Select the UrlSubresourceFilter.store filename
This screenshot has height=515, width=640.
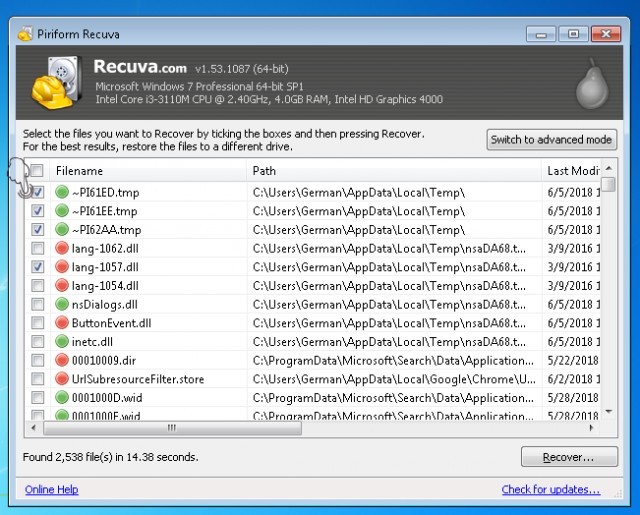[x=138, y=379]
